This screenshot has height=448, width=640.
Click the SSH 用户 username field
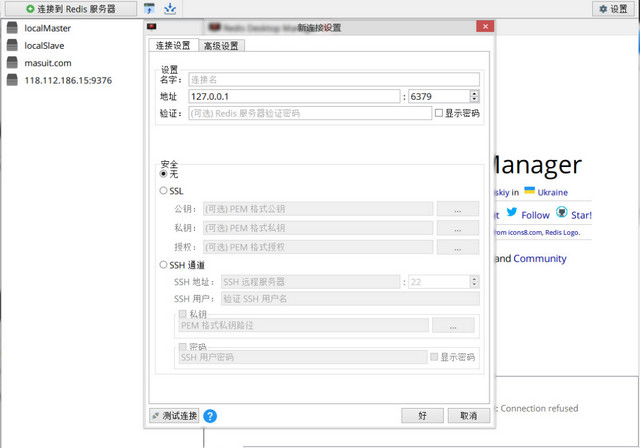point(350,299)
